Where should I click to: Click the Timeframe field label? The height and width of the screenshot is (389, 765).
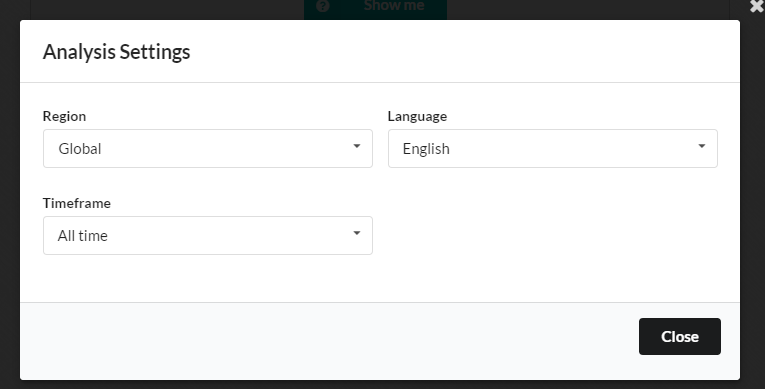tap(77, 203)
